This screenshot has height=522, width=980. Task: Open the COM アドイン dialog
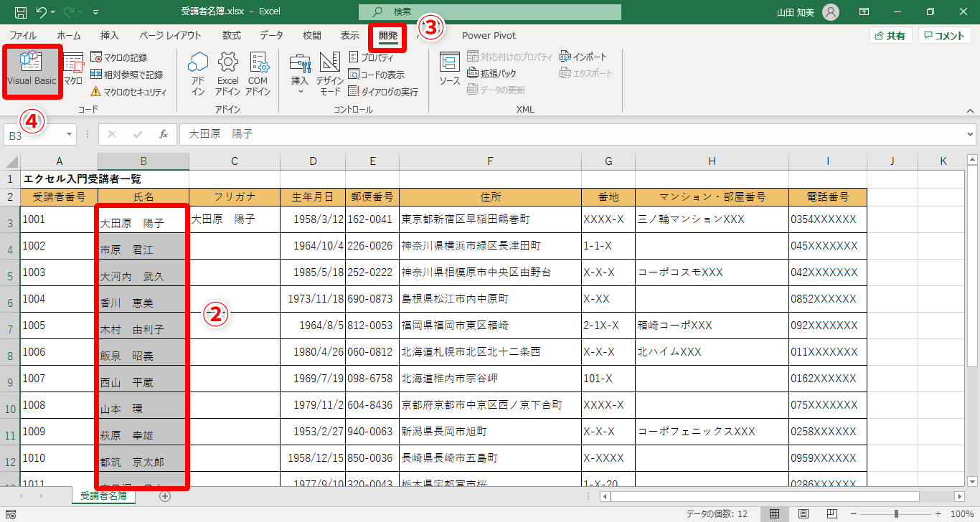[x=258, y=74]
